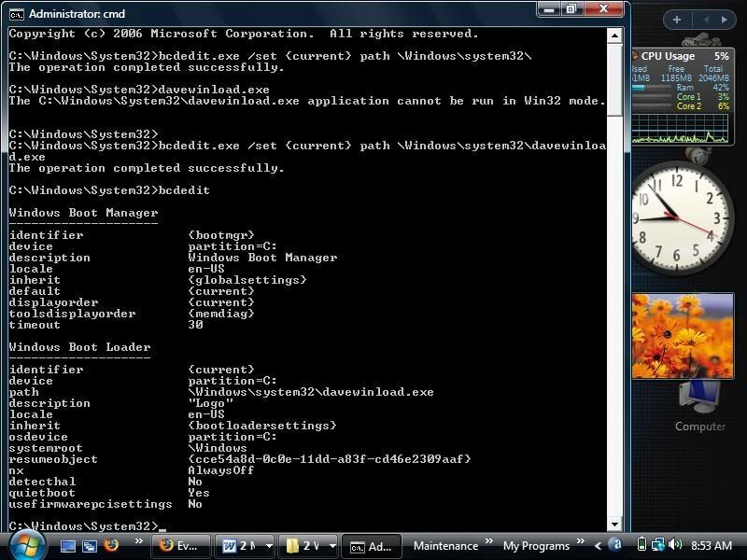Click the description value "Logo"

(x=210, y=403)
